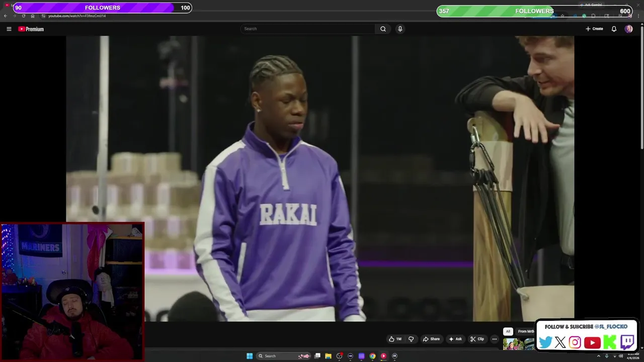Image resolution: width=644 pixels, height=362 pixels.
Task: Open taskbar clock and date
Action: 632,356
